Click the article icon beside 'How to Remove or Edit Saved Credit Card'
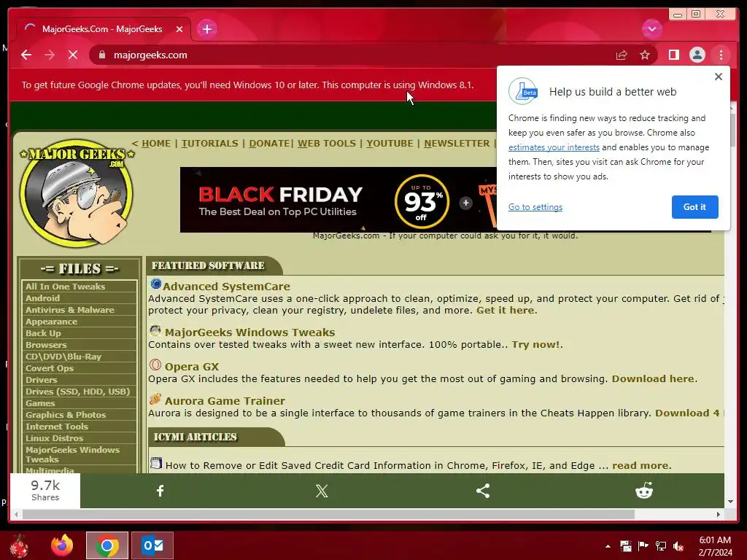Viewport: 747px width, 560px height. point(156,463)
